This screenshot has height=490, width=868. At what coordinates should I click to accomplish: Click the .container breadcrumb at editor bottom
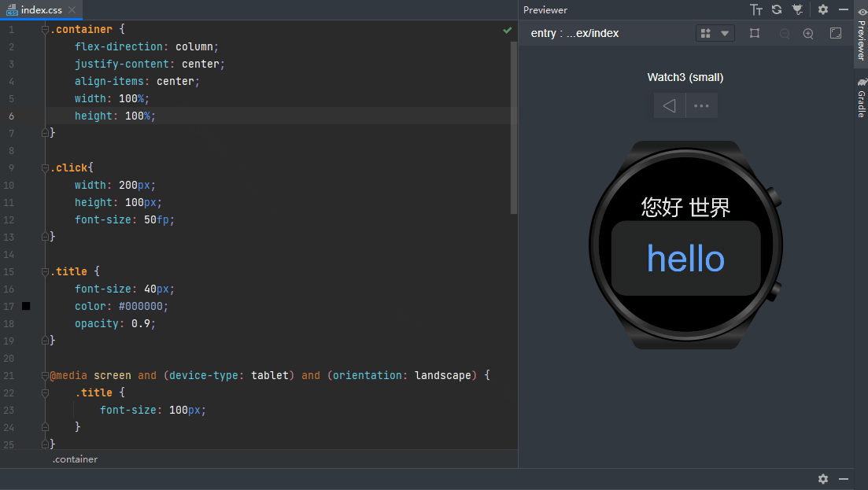click(76, 459)
